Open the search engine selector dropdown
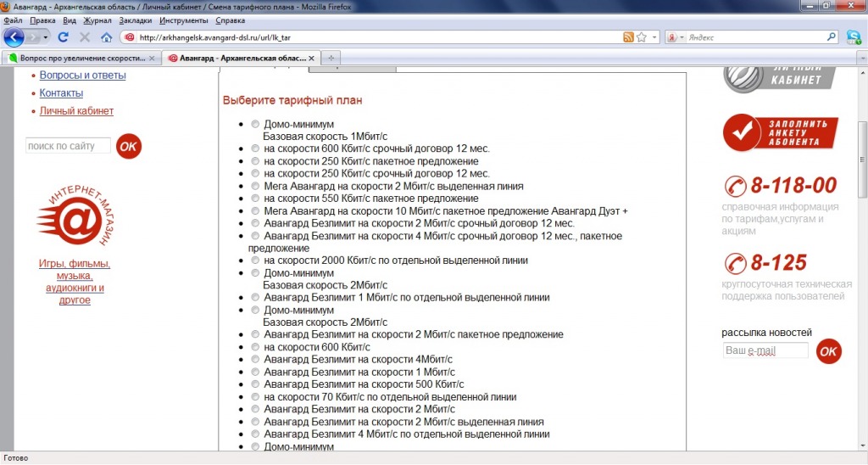The width and height of the screenshot is (868, 465). point(682,37)
